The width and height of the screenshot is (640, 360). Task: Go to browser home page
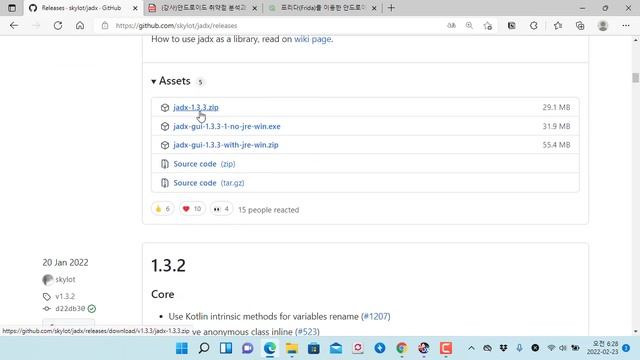point(80,25)
